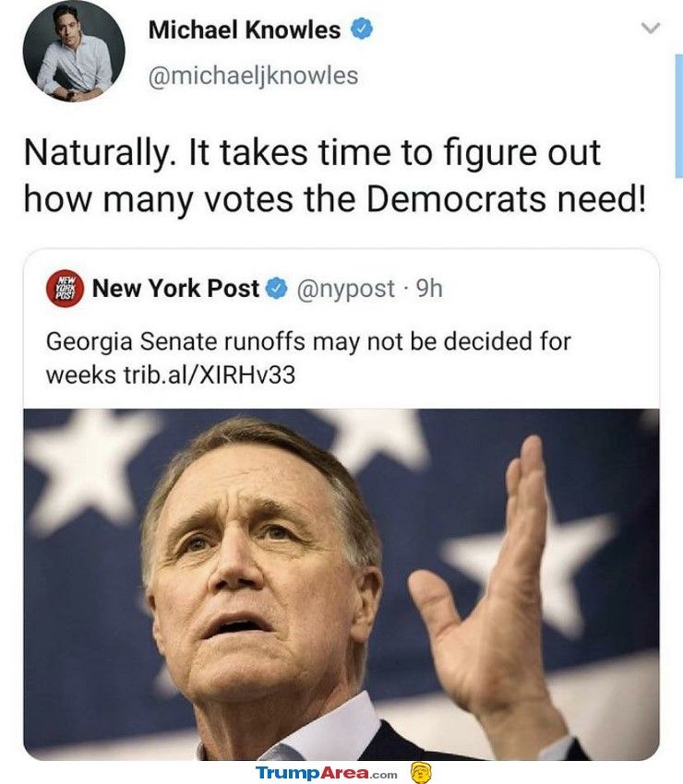Click the Trump face icon beside TrumpArea.com
Screen dimensions: 683x784
click(x=422, y=772)
